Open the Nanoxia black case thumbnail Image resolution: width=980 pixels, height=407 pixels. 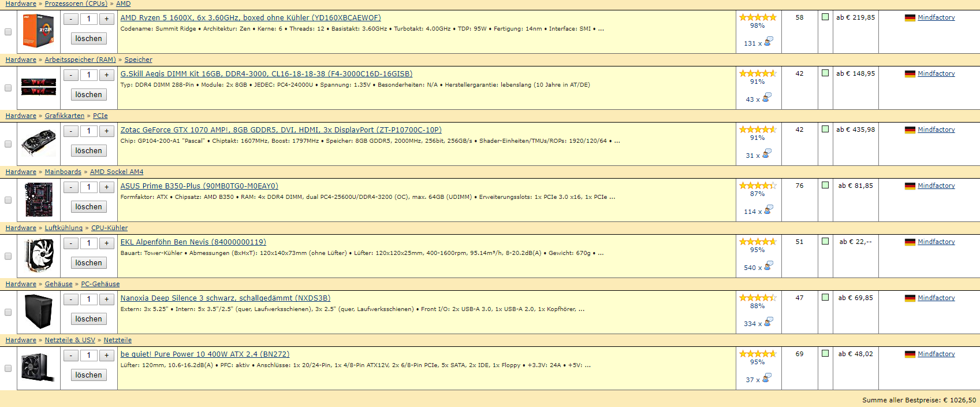point(38,311)
